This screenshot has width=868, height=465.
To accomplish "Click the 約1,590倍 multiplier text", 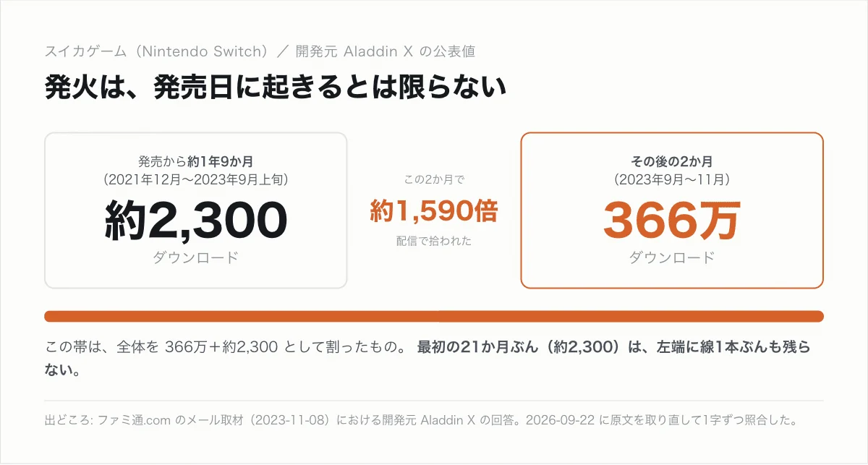I will [434, 210].
